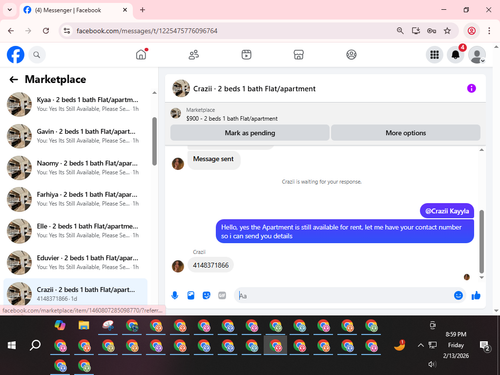Select the Messenger | Facebook tab

[76, 10]
